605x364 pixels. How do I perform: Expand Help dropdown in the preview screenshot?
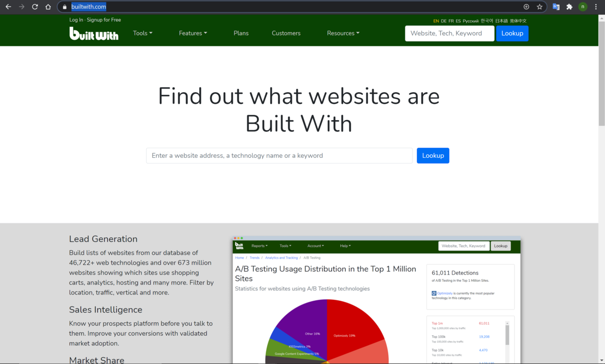point(345,246)
